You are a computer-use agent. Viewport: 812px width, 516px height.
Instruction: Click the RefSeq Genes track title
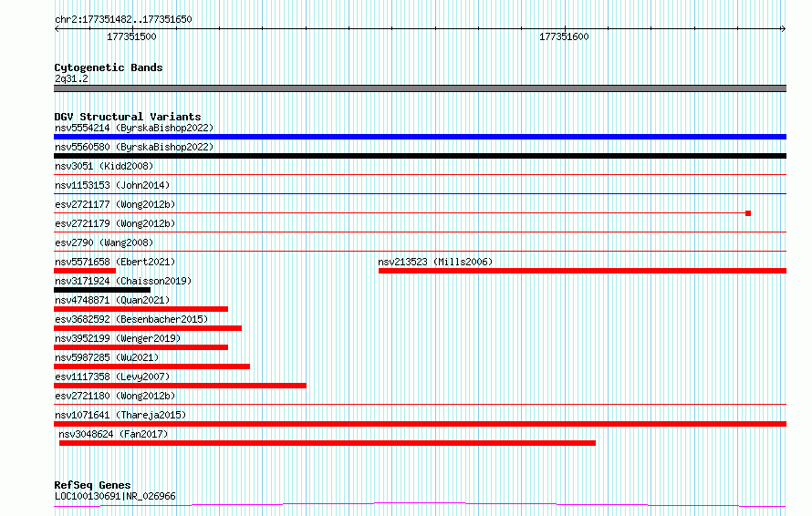(x=92, y=485)
